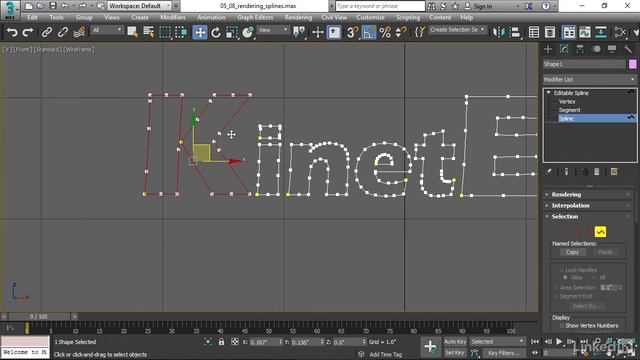Open Select by Name dialog icon

[x=149, y=32]
